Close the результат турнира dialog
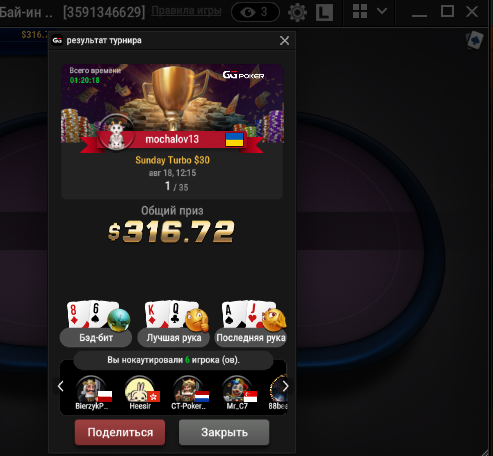This screenshot has height=456, width=493. pyautogui.click(x=284, y=41)
